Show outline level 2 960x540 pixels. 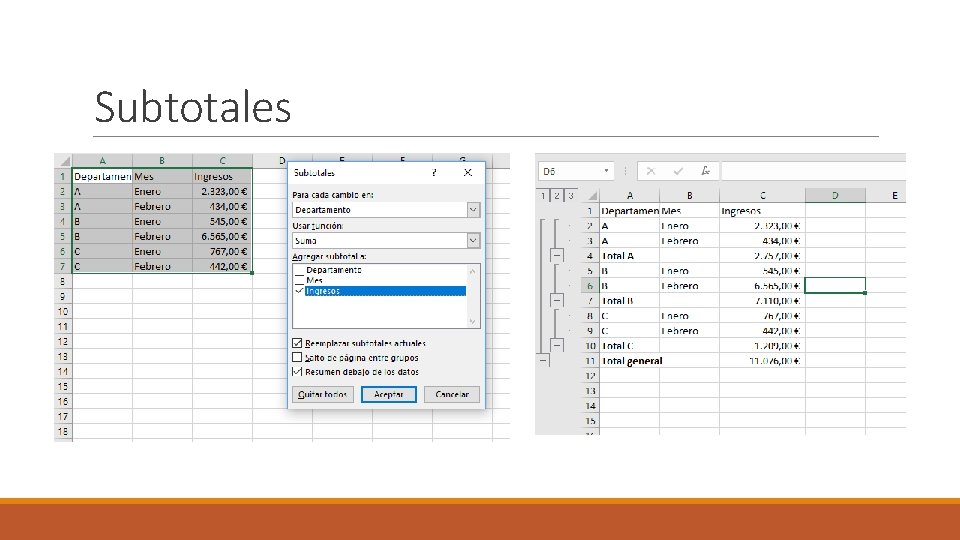click(557, 196)
